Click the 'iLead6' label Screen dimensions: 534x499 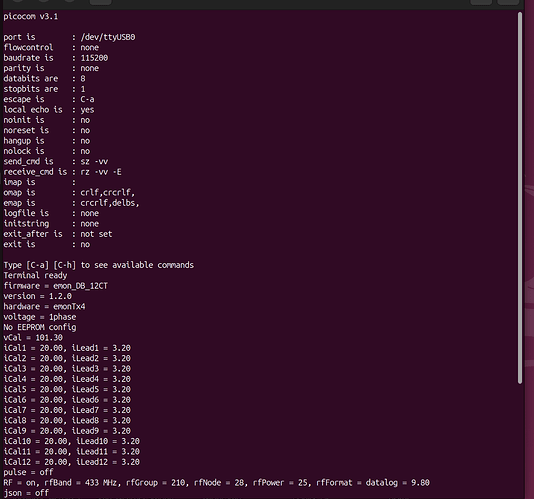[x=85, y=400]
